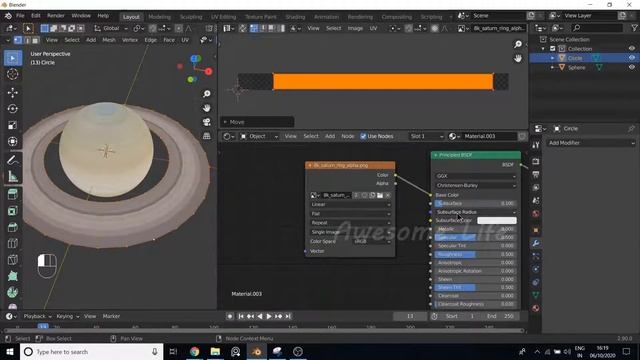The width and height of the screenshot is (640, 360).
Task: Enable vertex select mode
Action: click(18, 40)
